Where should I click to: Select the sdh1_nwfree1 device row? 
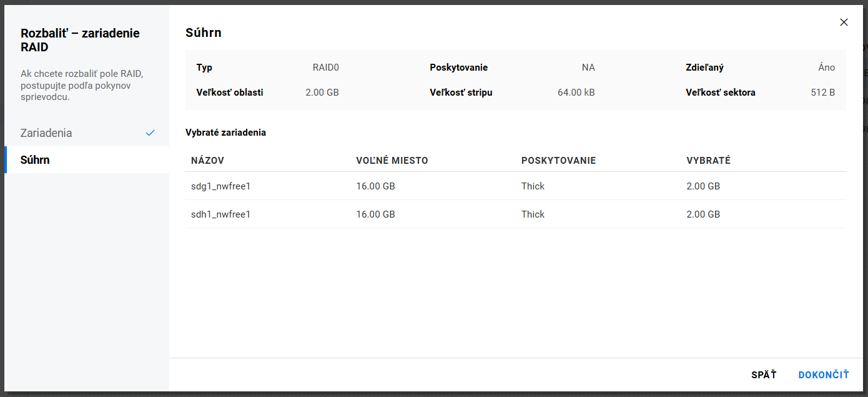[x=220, y=214]
